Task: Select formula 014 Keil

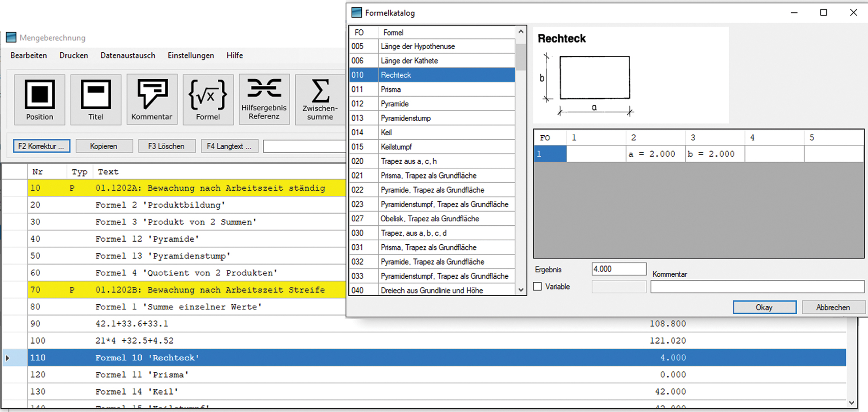Action: (432, 132)
